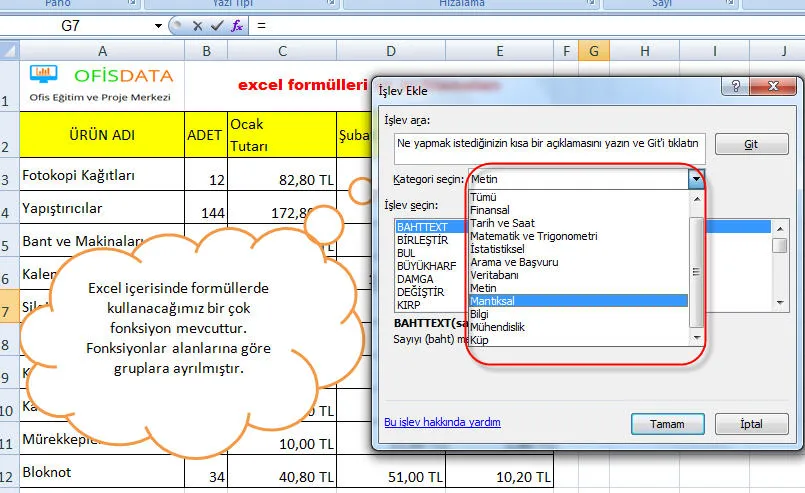Collapse the Kategori seçin dropdown arrow
The width and height of the screenshot is (805, 493).
tap(696, 178)
